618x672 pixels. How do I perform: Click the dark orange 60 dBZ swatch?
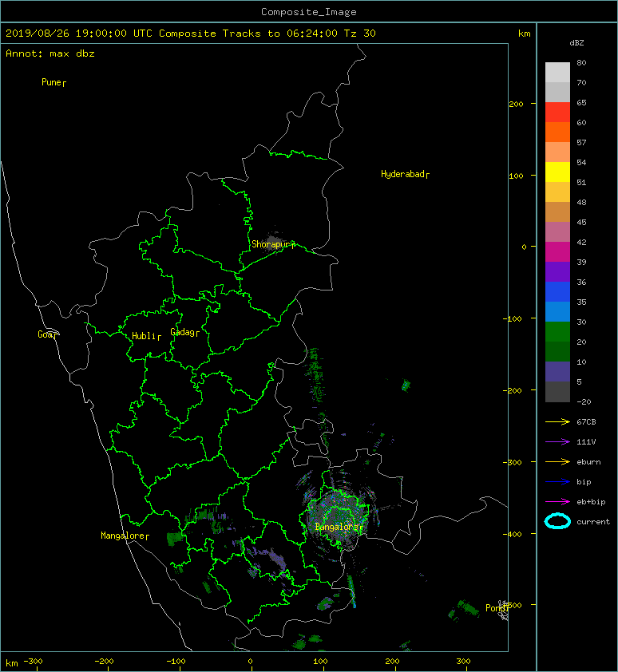click(x=557, y=132)
